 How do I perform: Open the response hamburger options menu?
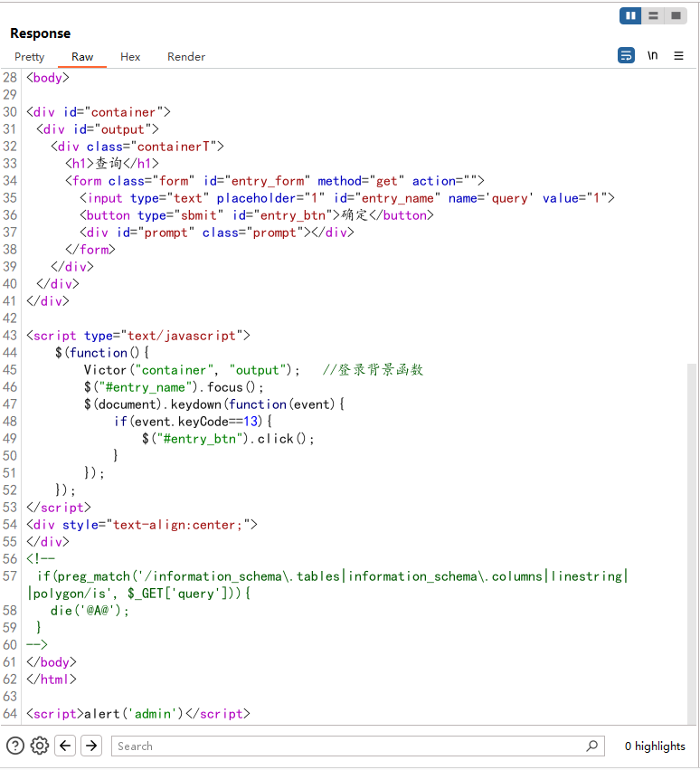tap(678, 56)
